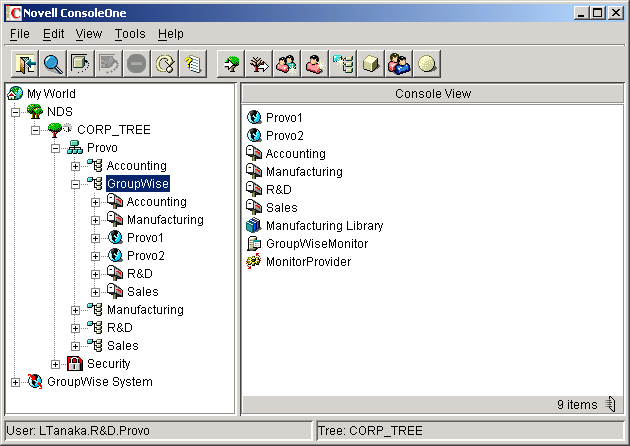This screenshot has width=630, height=446.
Task: Expand the Manufacturing post office under GroupWise
Action: pos(95,220)
